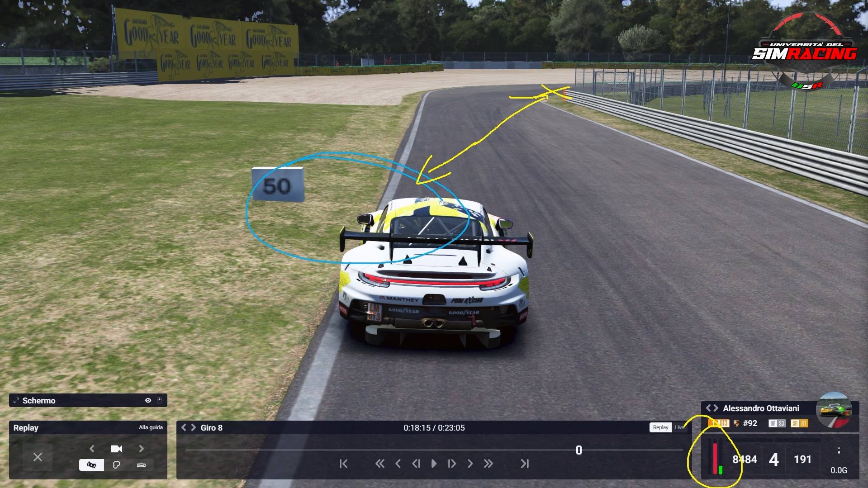Click the video camera icon in Replay panel

(x=116, y=448)
